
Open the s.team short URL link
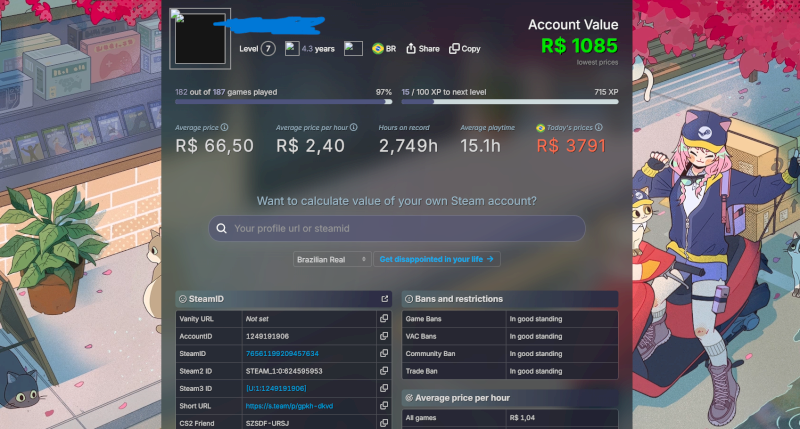[289, 406]
